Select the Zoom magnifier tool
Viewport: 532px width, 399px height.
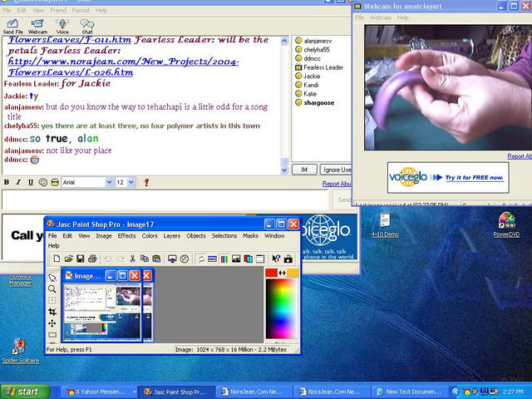point(52,289)
